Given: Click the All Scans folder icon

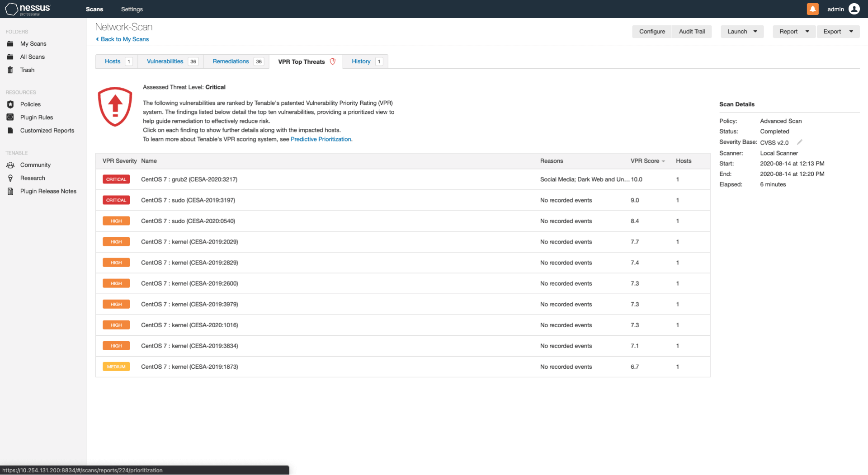Looking at the screenshot, I should pyautogui.click(x=10, y=57).
